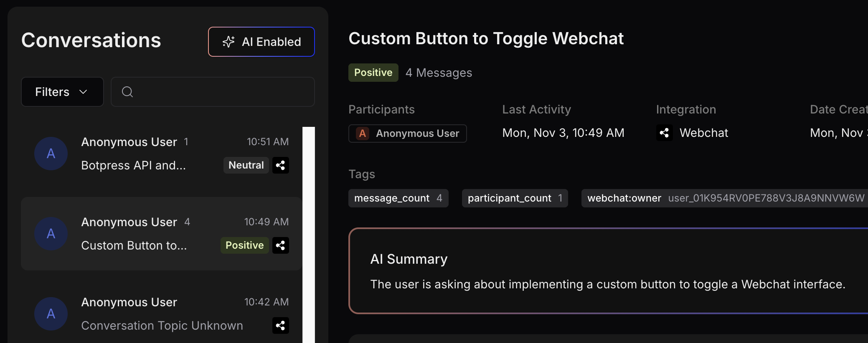Click the AI Enabled button
This screenshot has width=868, height=343.
click(261, 42)
